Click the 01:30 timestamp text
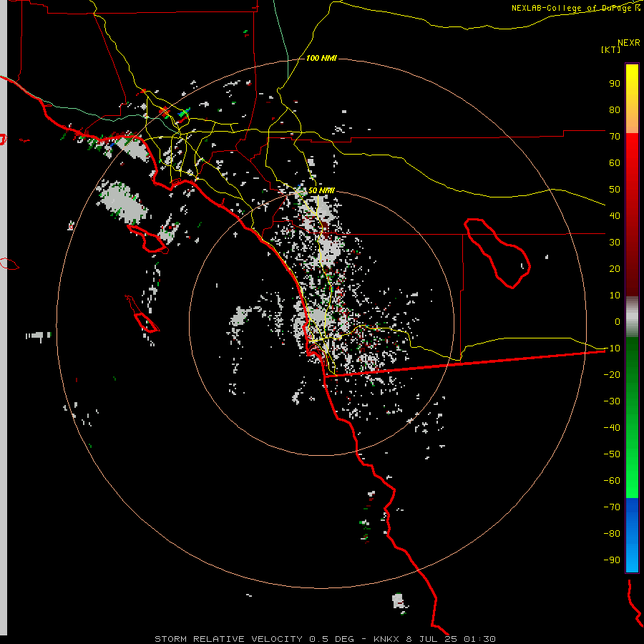 pos(479,639)
